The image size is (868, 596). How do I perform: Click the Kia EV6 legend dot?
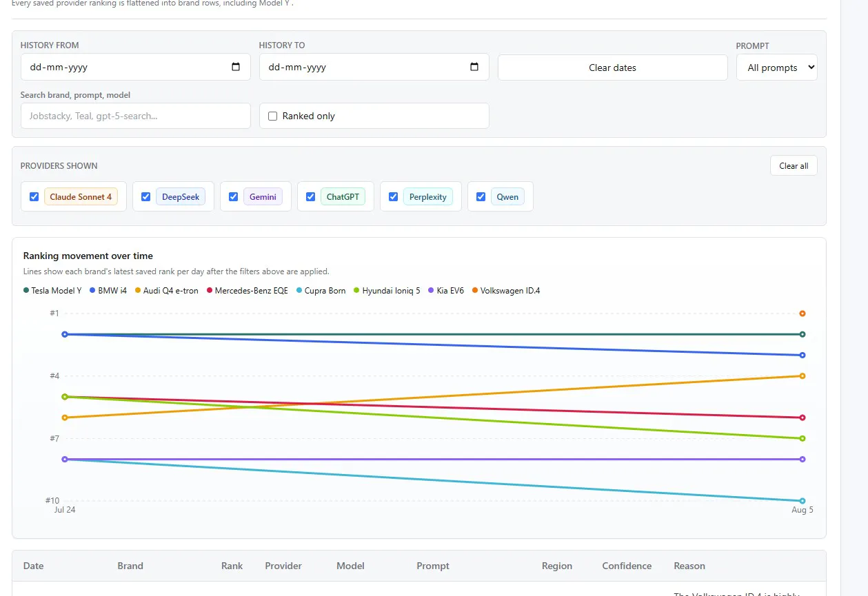tap(432, 291)
